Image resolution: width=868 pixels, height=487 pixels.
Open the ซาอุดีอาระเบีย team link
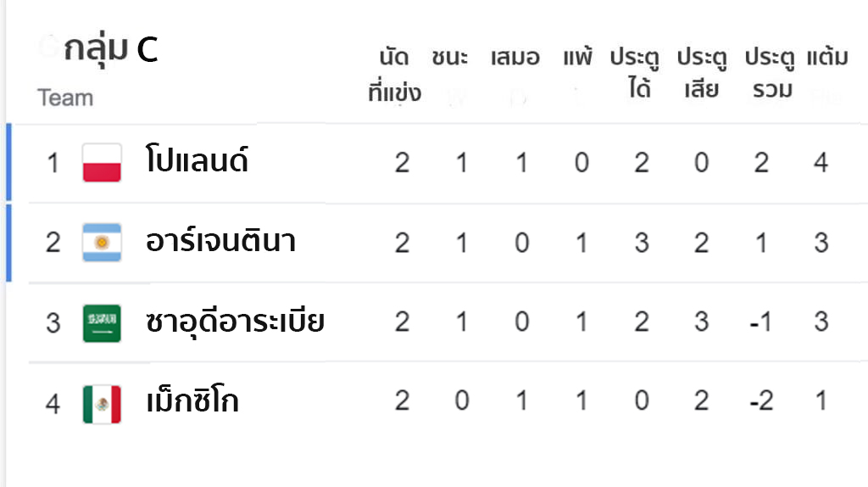[235, 322]
